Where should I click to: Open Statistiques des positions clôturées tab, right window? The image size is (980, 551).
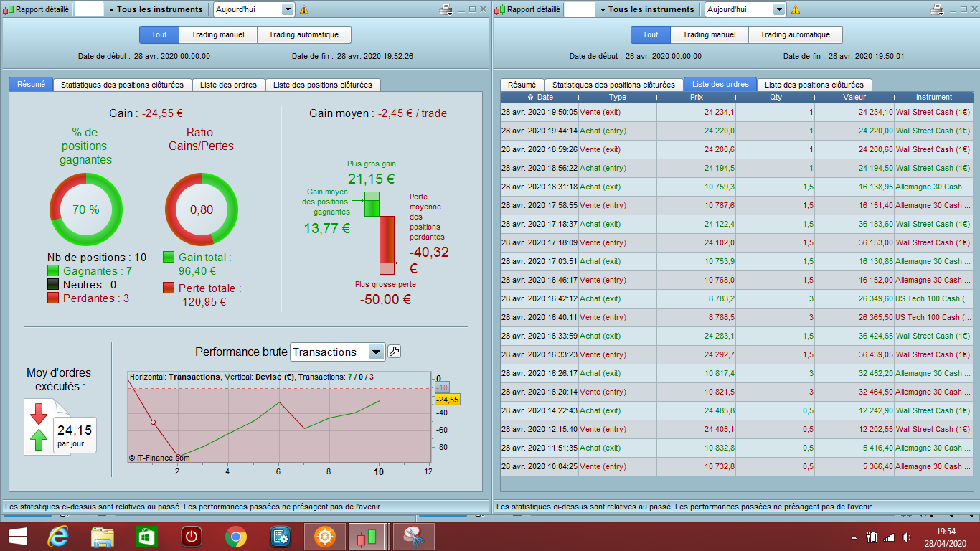[614, 85]
